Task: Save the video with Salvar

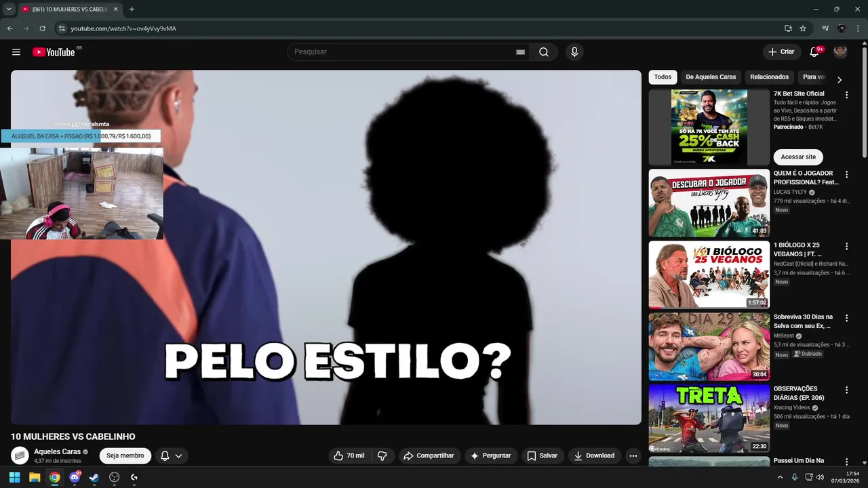Action: pos(542,456)
